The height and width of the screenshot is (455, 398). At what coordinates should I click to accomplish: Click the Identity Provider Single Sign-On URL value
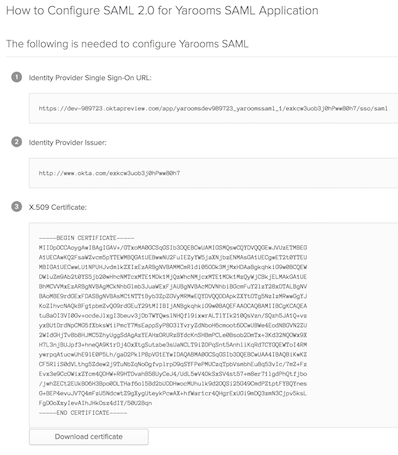[213, 108]
